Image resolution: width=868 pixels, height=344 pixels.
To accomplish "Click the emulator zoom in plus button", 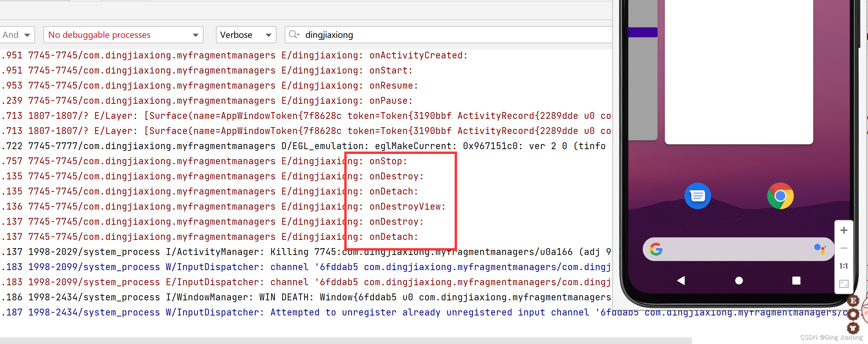I will point(844,230).
